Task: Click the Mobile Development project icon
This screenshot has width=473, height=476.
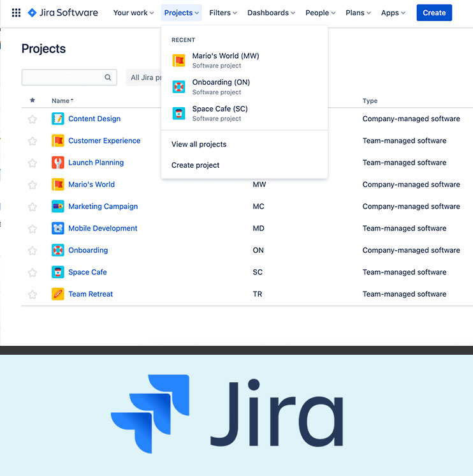Action: 58,228
